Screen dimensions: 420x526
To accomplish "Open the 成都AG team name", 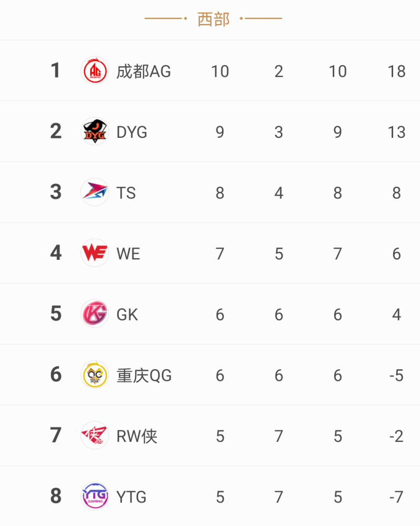I will 144,72.
